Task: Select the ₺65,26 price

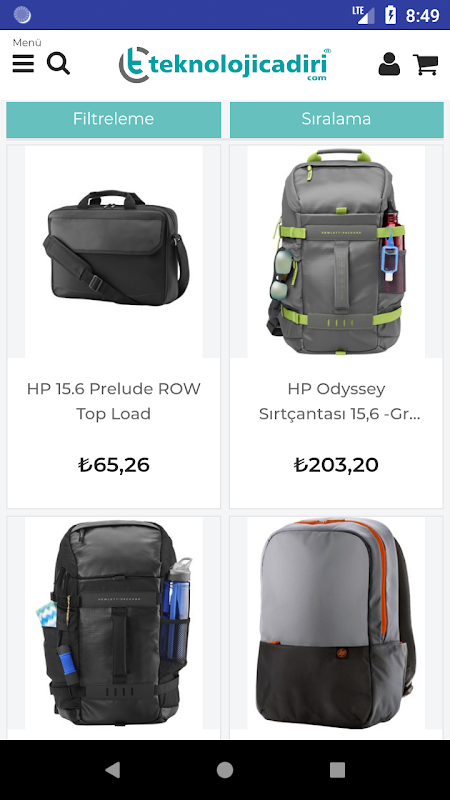Action: (x=114, y=465)
